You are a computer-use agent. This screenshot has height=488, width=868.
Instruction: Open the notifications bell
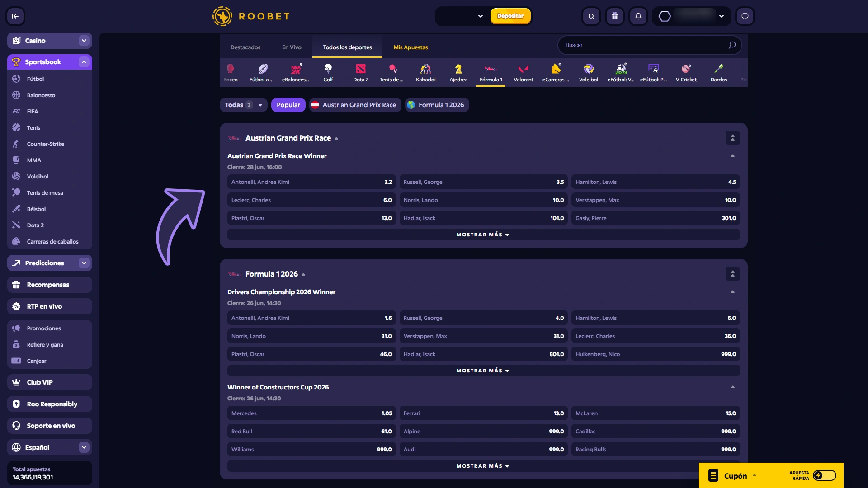[638, 16]
